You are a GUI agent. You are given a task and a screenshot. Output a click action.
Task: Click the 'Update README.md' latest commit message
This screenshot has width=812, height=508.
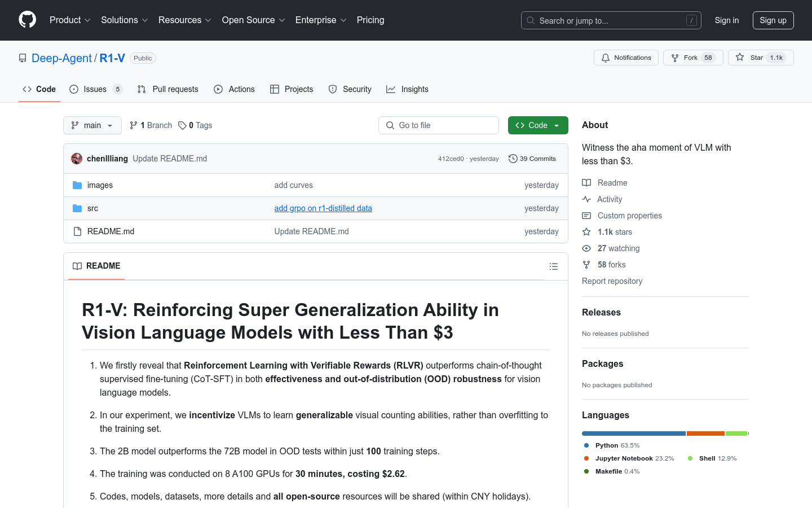point(170,159)
